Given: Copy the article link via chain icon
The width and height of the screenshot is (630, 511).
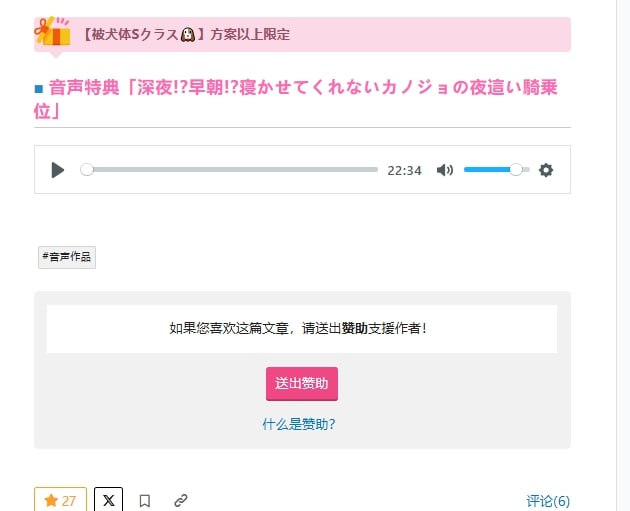Looking at the screenshot, I should (180, 500).
